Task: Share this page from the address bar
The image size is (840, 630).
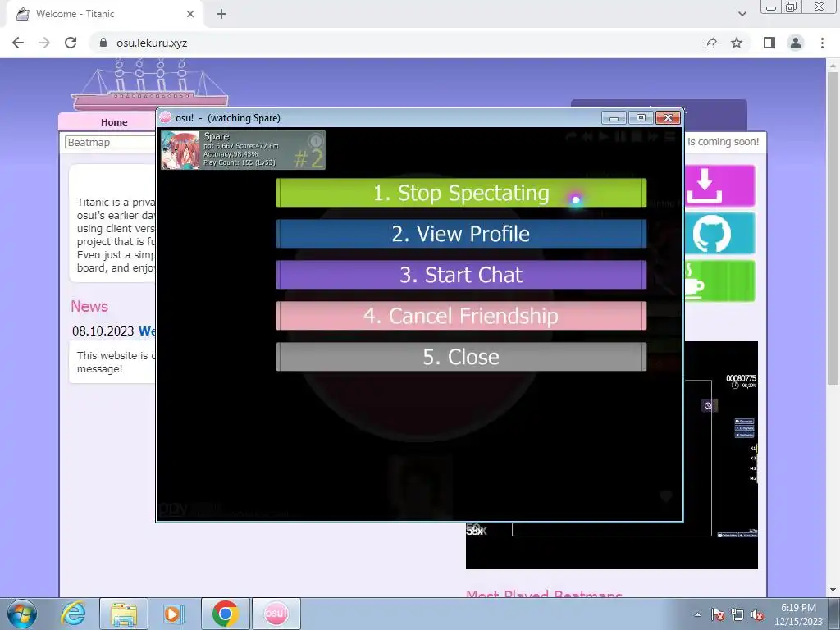Action: pyautogui.click(x=710, y=43)
